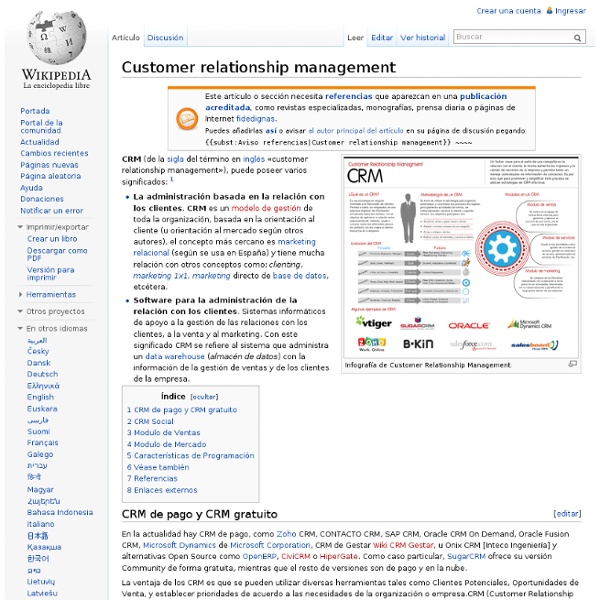The height and width of the screenshot is (600, 600).
Task: Open the OpenERP link
Action: tap(259, 556)
